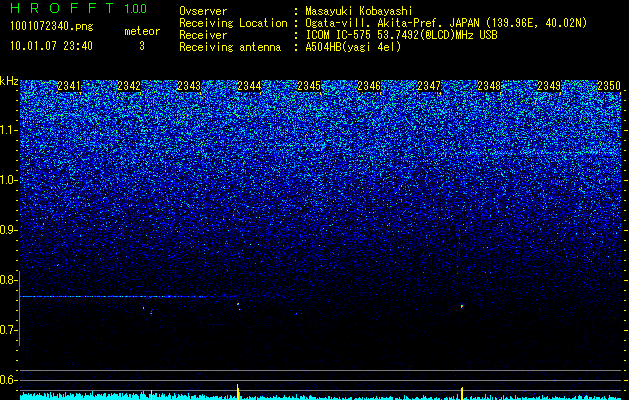Click the faint echo dots near 2342
This screenshot has width=629, height=400.
[x=148, y=310]
